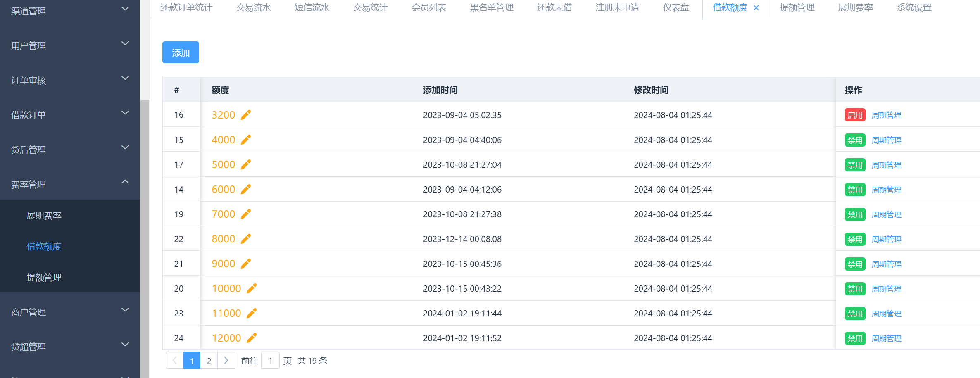Toggle the 禁用 status for quota 12000

pyautogui.click(x=855, y=338)
